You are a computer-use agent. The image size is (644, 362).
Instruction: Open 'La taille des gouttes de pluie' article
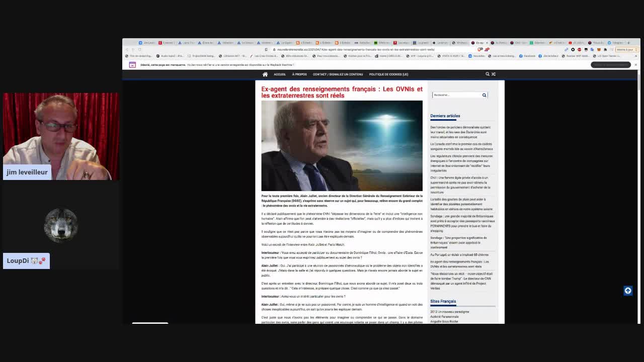click(x=461, y=204)
